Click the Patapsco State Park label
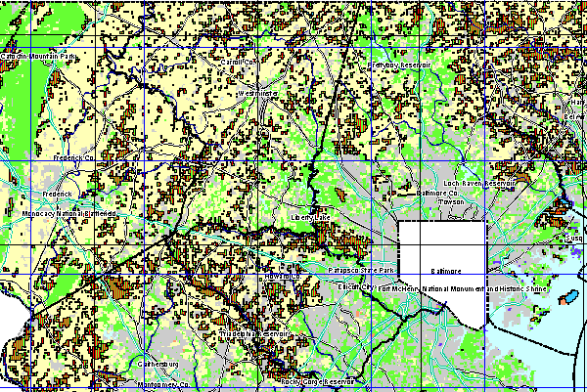 point(361,271)
